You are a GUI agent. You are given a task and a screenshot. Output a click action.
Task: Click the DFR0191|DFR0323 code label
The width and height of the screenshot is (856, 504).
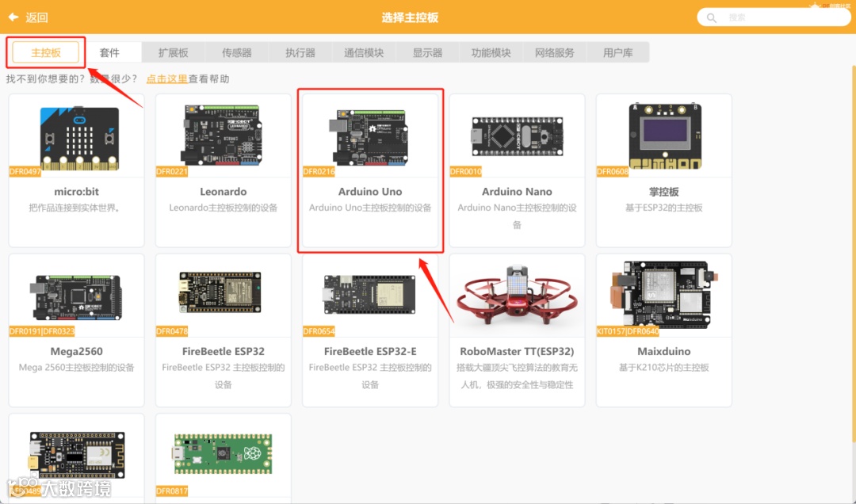click(x=42, y=331)
